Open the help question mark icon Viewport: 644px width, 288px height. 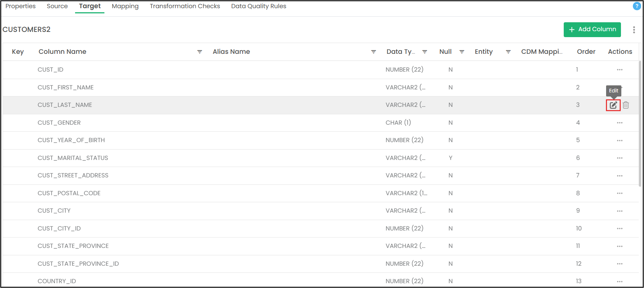[x=637, y=6]
